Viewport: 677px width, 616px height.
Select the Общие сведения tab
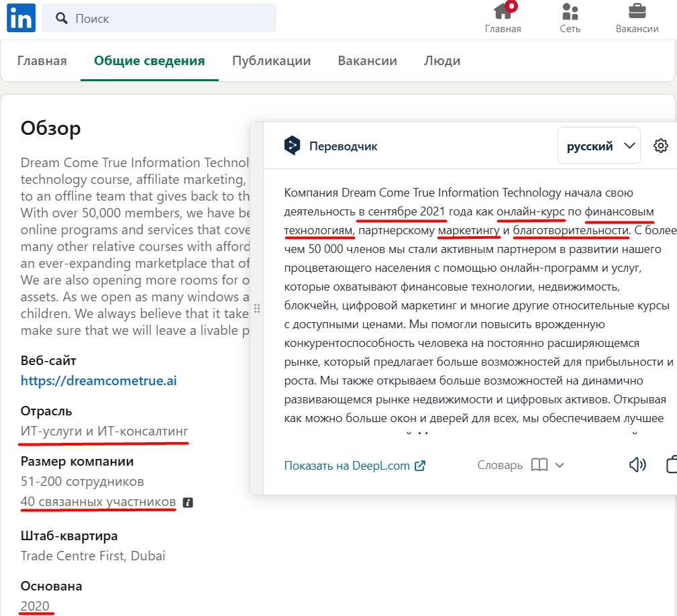pos(150,60)
